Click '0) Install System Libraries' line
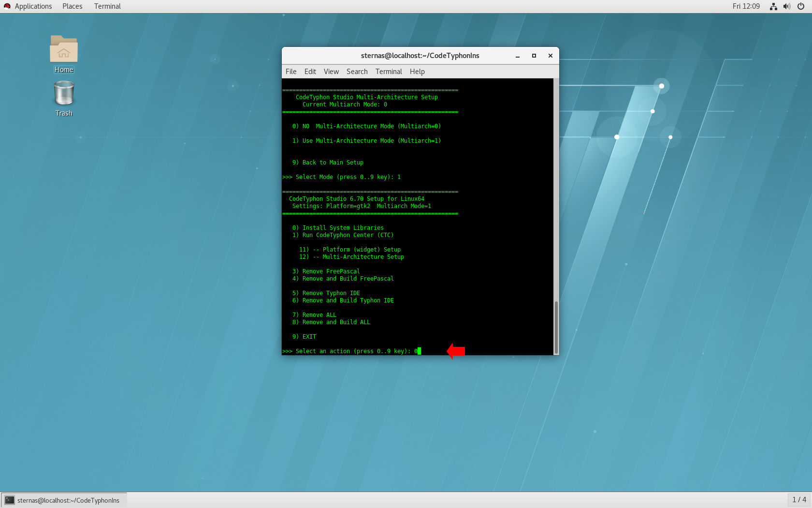Viewport: 812px width, 508px height. point(338,228)
